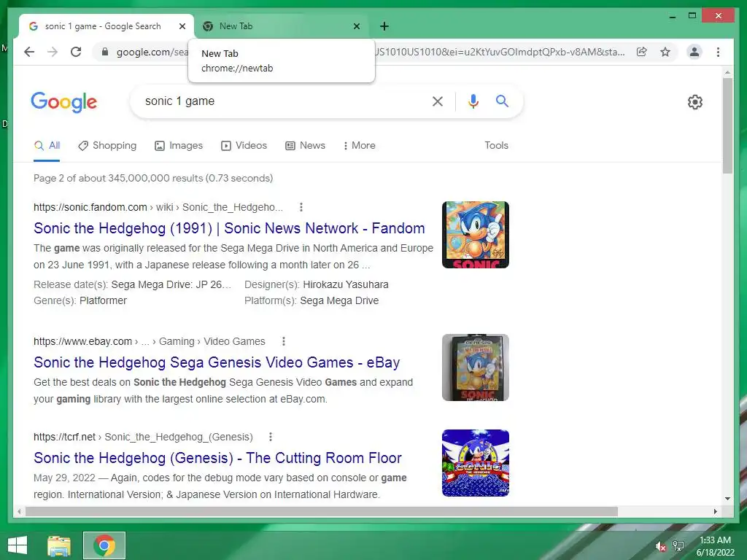Click the eBay Genesis cartridge thumbnail
747x560 pixels.
(x=476, y=367)
